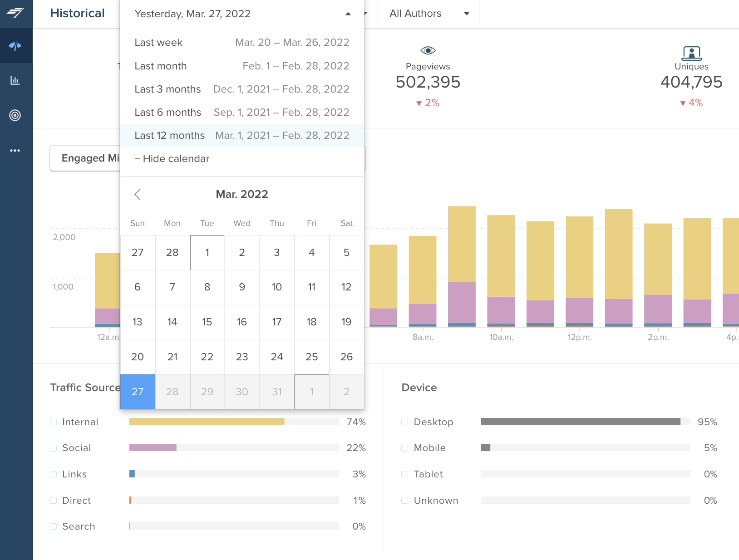Viewport: 739px width, 560px height.
Task: Select the Last month range
Action: click(242, 66)
